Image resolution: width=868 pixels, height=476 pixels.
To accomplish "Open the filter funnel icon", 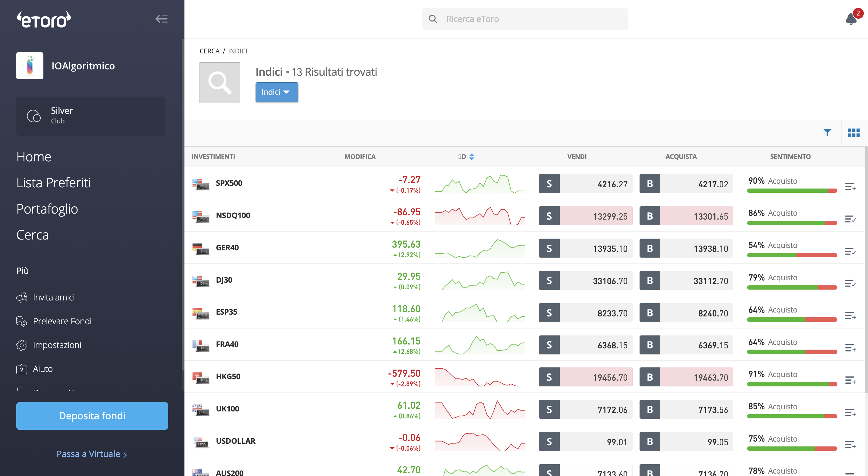I will pos(827,133).
